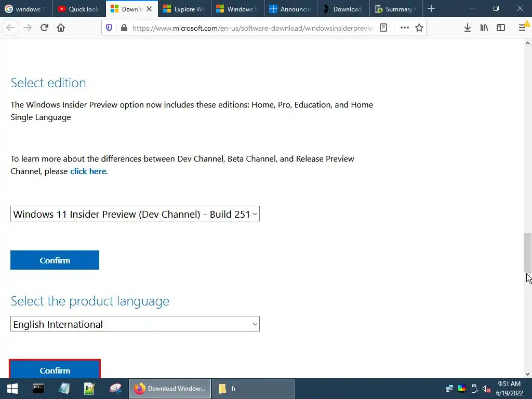Click scrollbar up arrow
532x399 pixels.
[527, 43]
